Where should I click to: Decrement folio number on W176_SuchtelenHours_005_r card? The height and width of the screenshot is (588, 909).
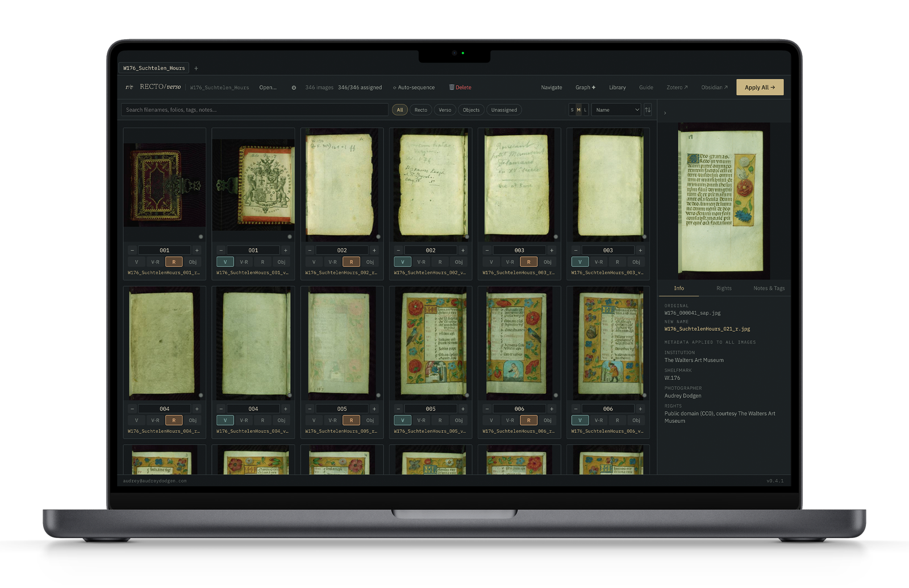pyautogui.click(x=310, y=408)
